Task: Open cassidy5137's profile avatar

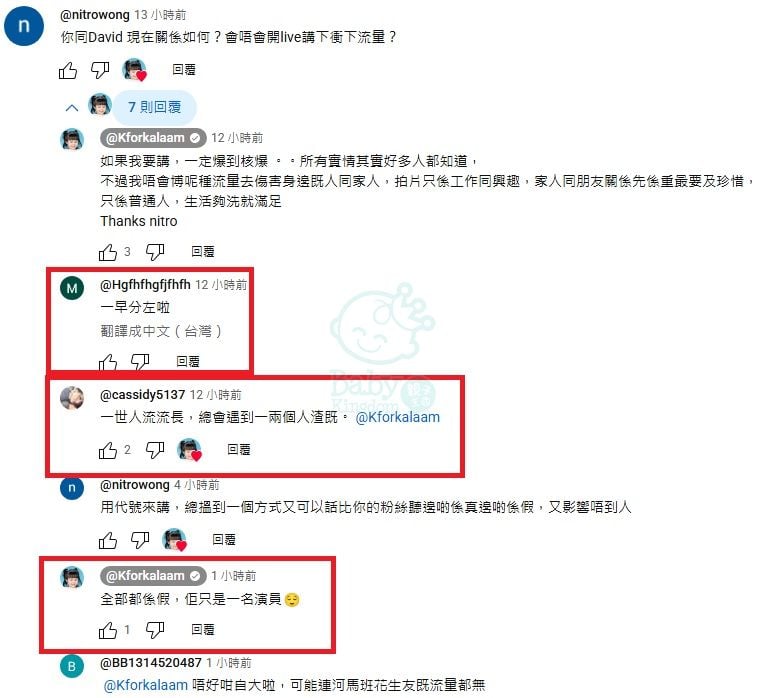Action: [72, 399]
